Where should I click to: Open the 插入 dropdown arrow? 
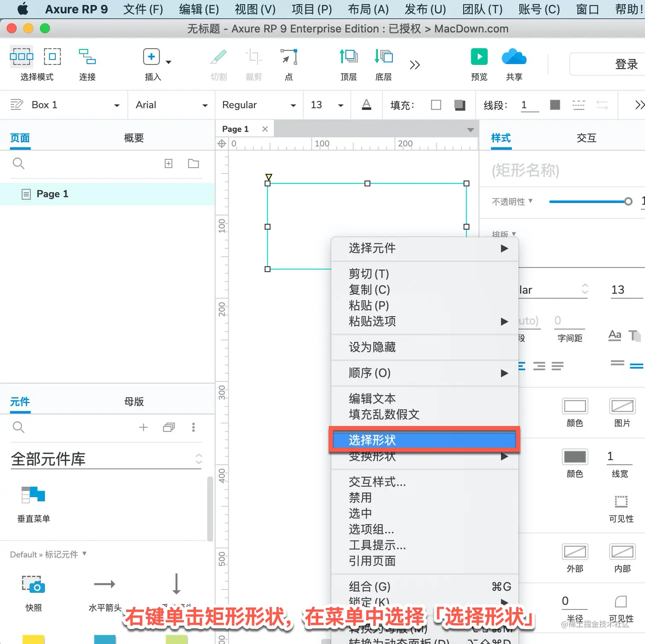(169, 62)
